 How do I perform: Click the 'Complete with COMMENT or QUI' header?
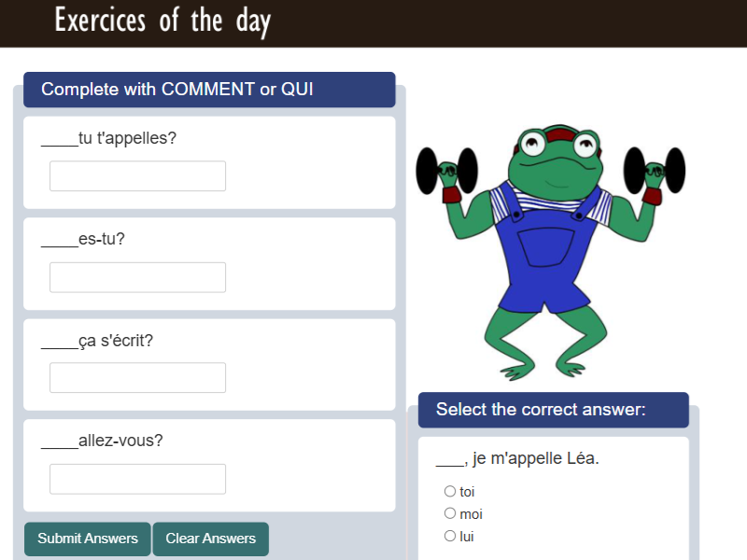coord(177,90)
